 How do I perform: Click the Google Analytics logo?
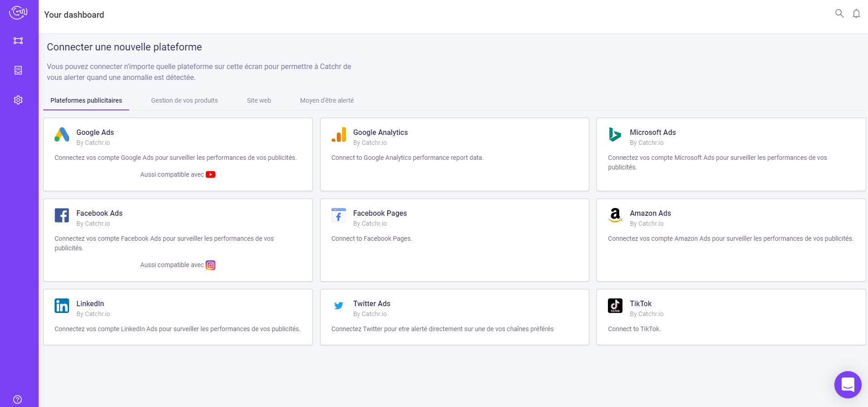click(x=339, y=134)
